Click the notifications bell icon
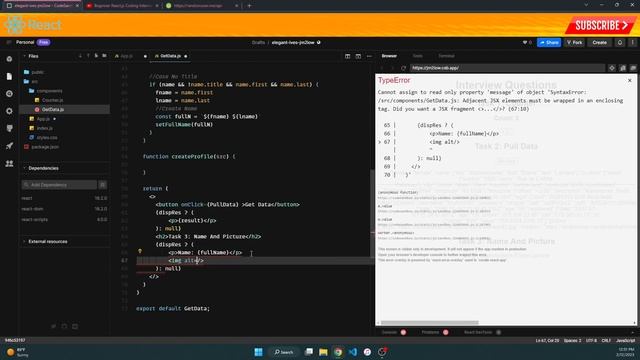The height and width of the screenshot is (360, 640). point(620,42)
